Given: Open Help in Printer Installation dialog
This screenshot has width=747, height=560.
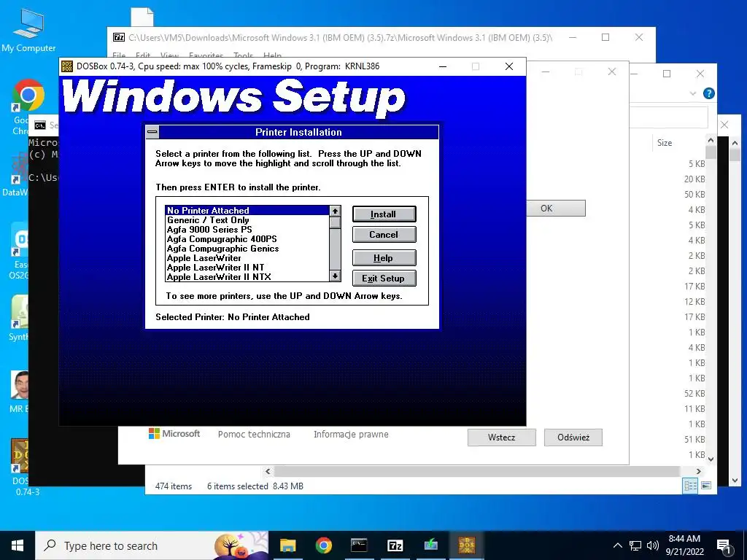Looking at the screenshot, I should (x=384, y=258).
